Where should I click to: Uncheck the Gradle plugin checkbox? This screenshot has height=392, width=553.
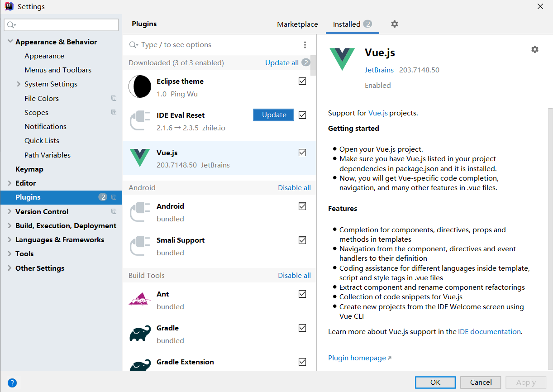302,328
